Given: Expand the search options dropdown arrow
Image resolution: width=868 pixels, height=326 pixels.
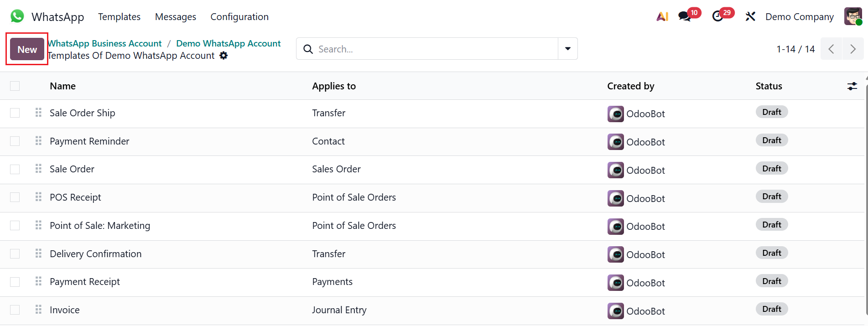Looking at the screenshot, I should coord(568,49).
